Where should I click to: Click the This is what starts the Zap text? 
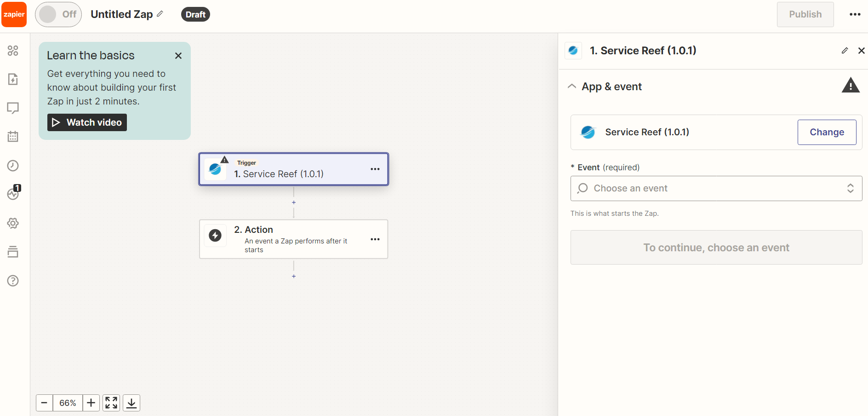(x=614, y=214)
